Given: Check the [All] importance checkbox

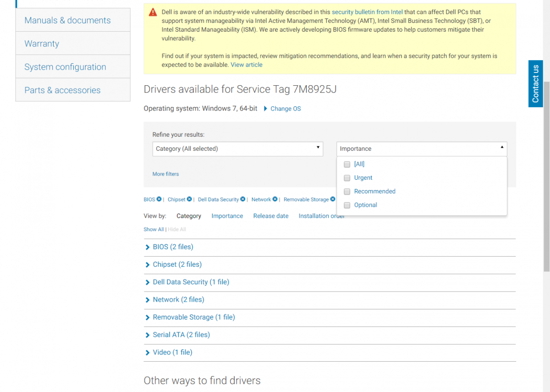Looking at the screenshot, I should 347,164.
